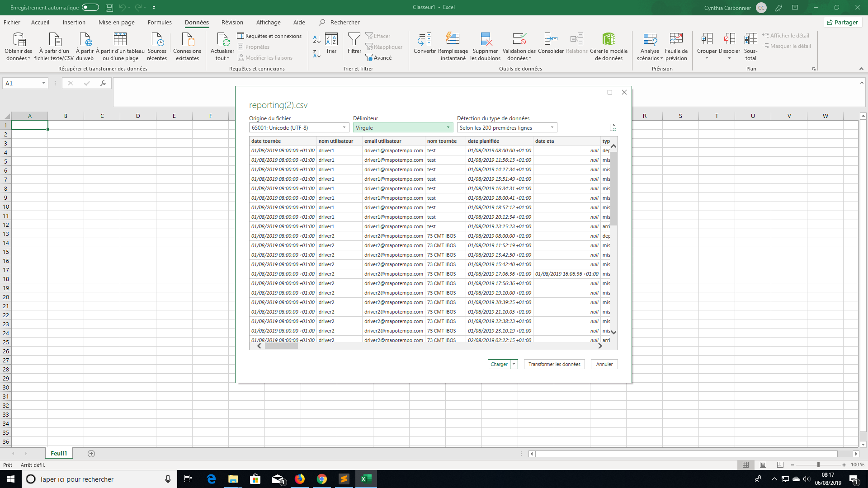This screenshot has height=488, width=868.
Task: Click the Sous-total tool
Action: point(750,47)
